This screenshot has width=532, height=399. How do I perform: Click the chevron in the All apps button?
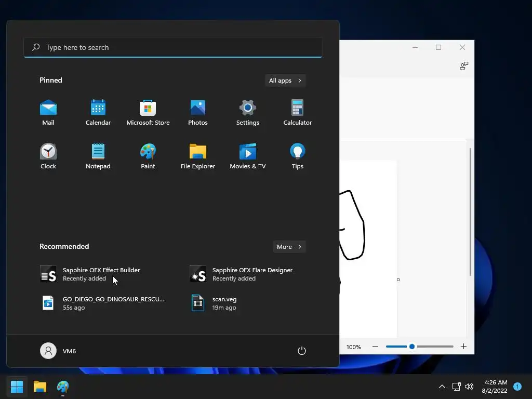pyautogui.click(x=300, y=81)
